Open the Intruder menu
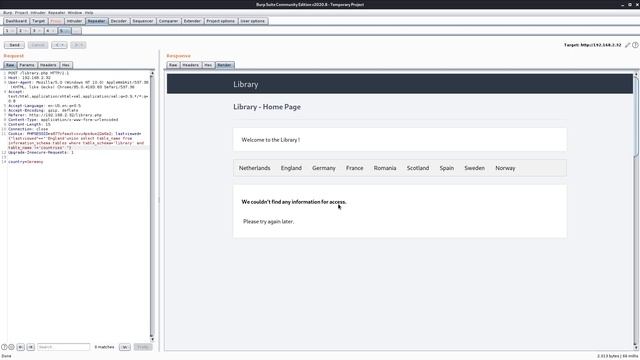 tap(38, 13)
